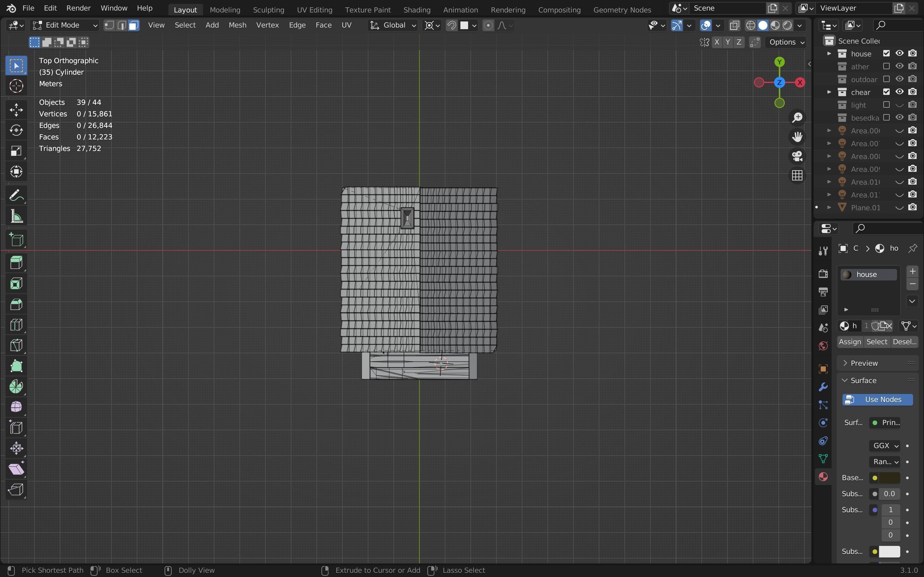The width and height of the screenshot is (924, 577).
Task: Activate the Measure tool
Action: [x=16, y=217]
